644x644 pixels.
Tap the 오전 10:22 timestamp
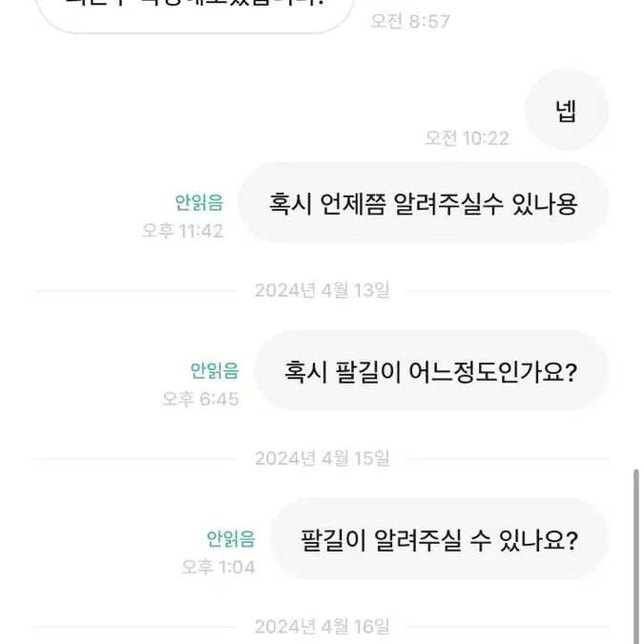(x=467, y=138)
